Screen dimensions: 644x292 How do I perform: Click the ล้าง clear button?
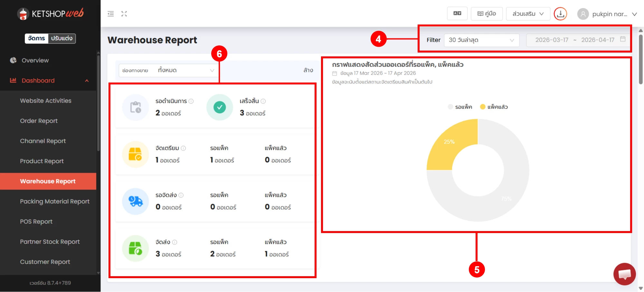308,70
